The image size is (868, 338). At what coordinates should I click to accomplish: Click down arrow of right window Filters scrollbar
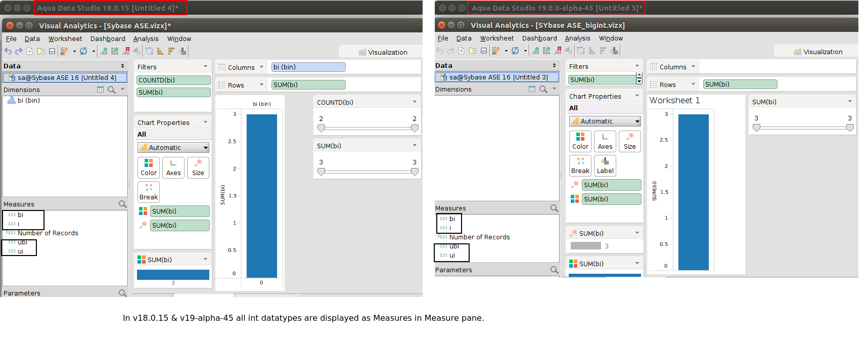click(639, 81)
